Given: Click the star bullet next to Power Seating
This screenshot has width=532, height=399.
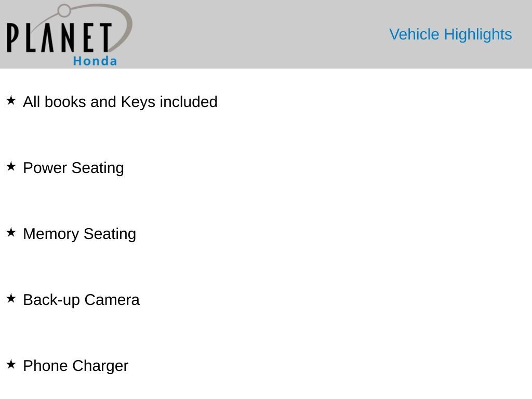Looking at the screenshot, I should click(11, 167).
